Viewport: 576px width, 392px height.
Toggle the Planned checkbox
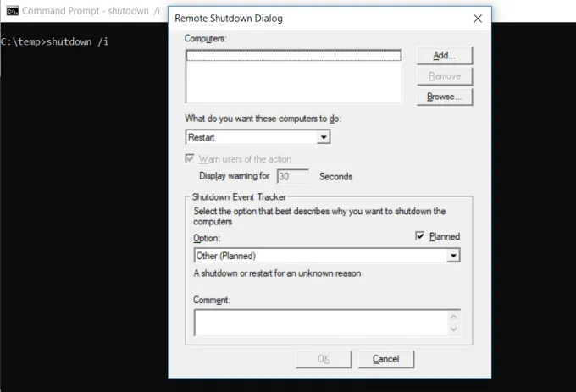(421, 236)
